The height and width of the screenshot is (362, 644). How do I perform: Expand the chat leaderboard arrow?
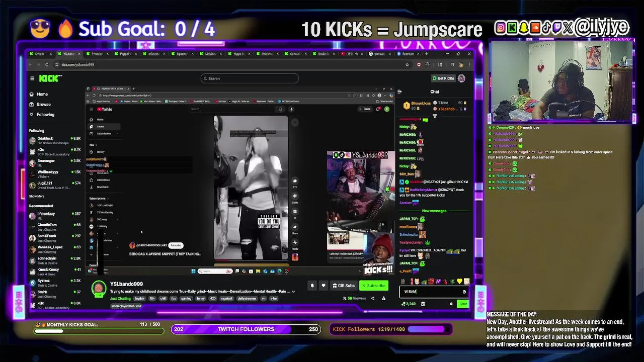click(435, 116)
